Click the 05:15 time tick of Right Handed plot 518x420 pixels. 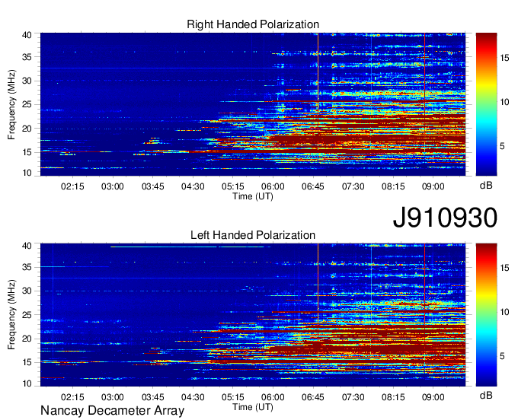(x=232, y=186)
